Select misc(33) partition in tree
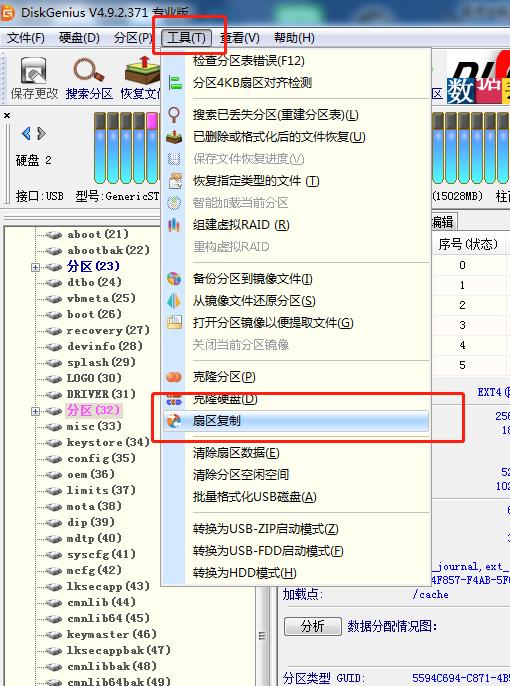This screenshot has width=510, height=686. 94,426
